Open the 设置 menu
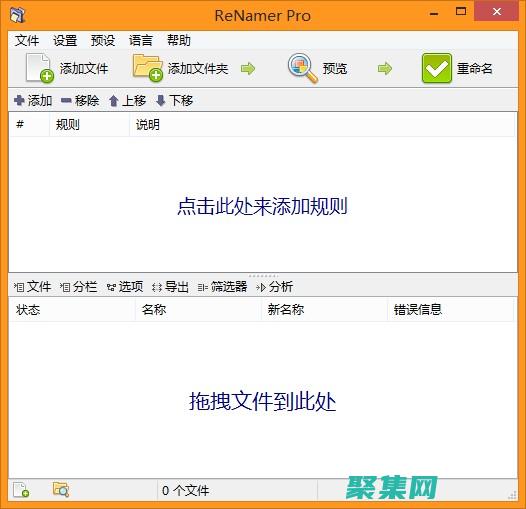526x509 pixels. pos(65,41)
